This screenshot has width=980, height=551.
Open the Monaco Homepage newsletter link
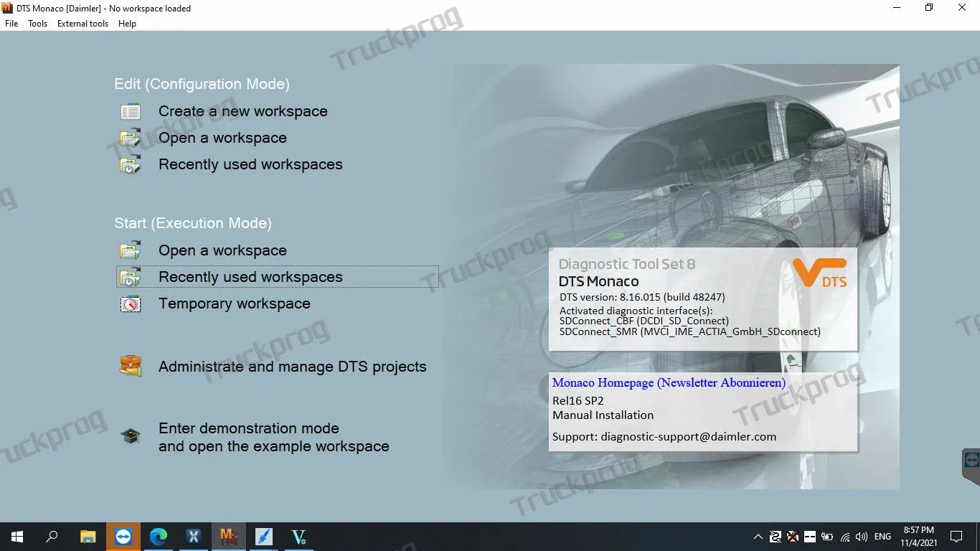(669, 382)
